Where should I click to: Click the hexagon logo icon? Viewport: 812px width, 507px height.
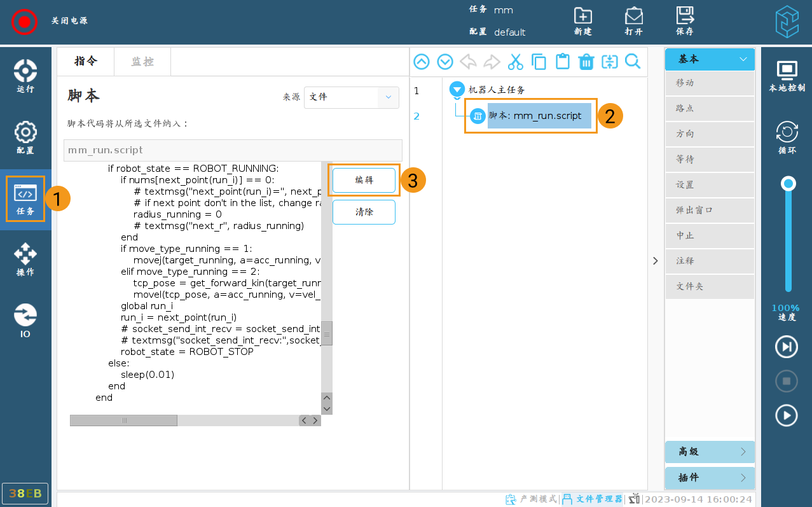(786, 22)
